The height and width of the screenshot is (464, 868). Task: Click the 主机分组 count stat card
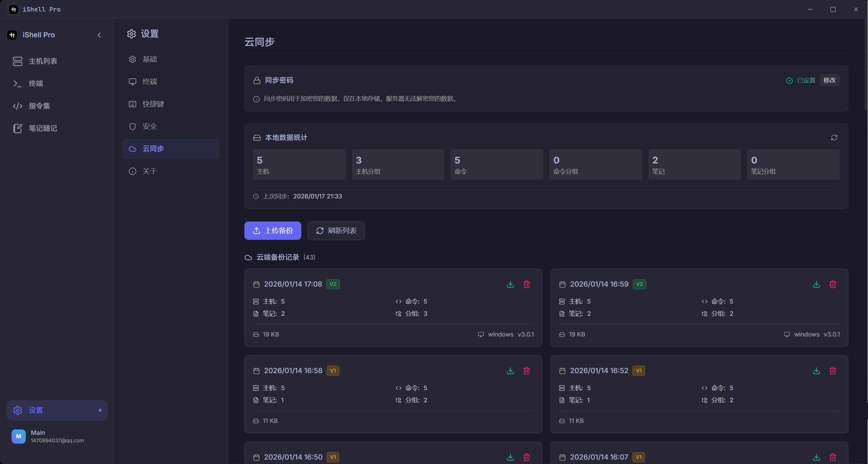point(398,165)
